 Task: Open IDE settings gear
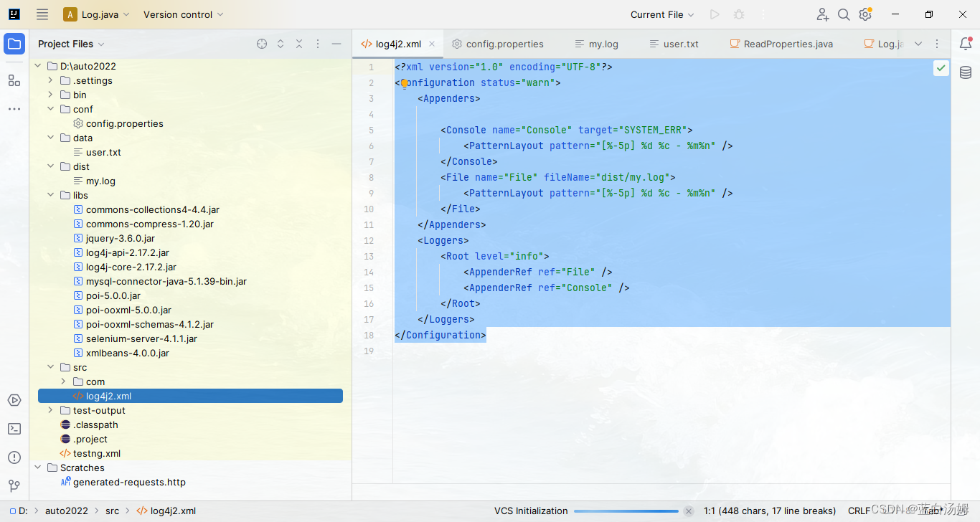866,14
